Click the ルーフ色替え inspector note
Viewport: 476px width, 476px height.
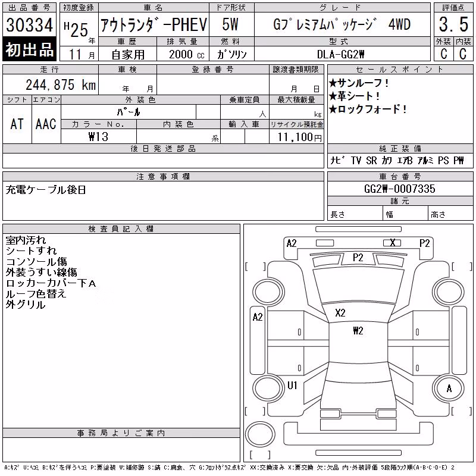coord(36,294)
